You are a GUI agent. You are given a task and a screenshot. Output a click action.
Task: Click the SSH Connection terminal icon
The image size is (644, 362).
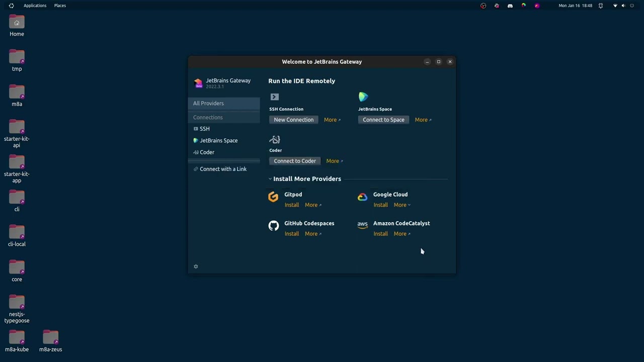(x=274, y=97)
